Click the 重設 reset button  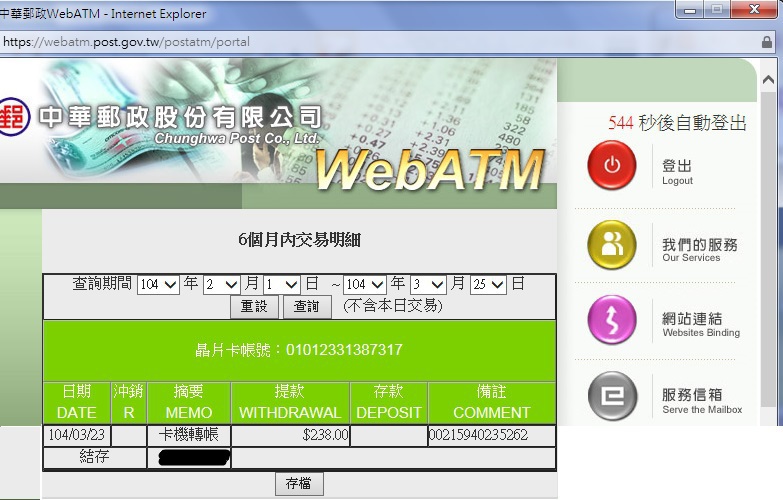pos(254,306)
